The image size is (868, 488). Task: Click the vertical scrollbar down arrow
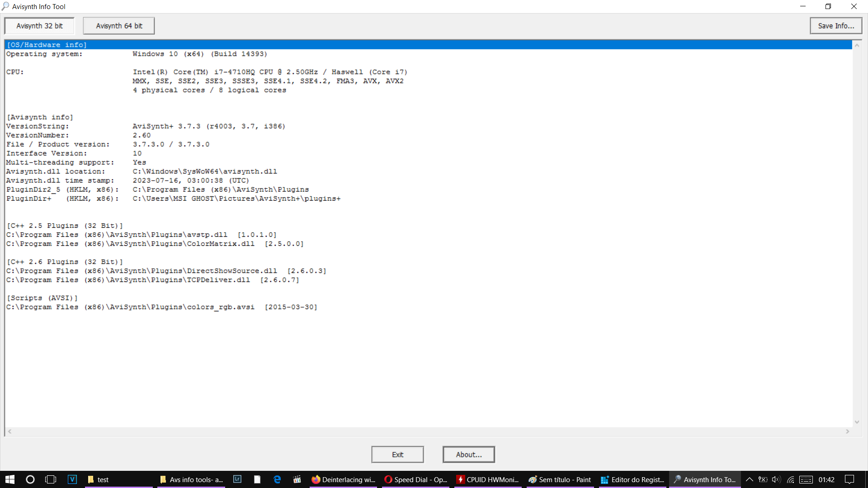click(x=857, y=422)
